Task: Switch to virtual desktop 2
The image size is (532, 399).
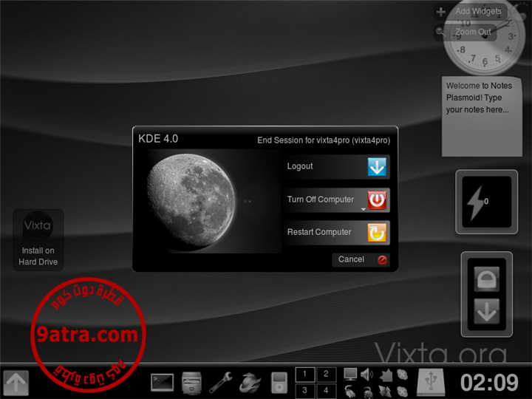Action: tap(326, 374)
